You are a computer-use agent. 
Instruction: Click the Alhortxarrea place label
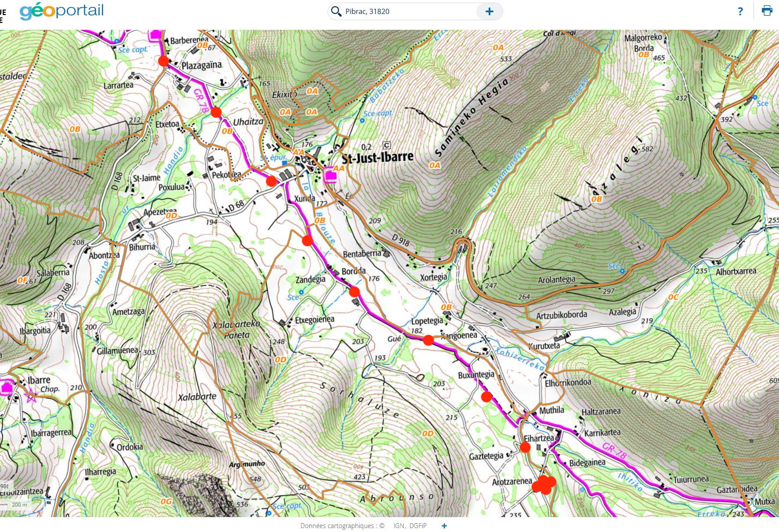point(736,271)
